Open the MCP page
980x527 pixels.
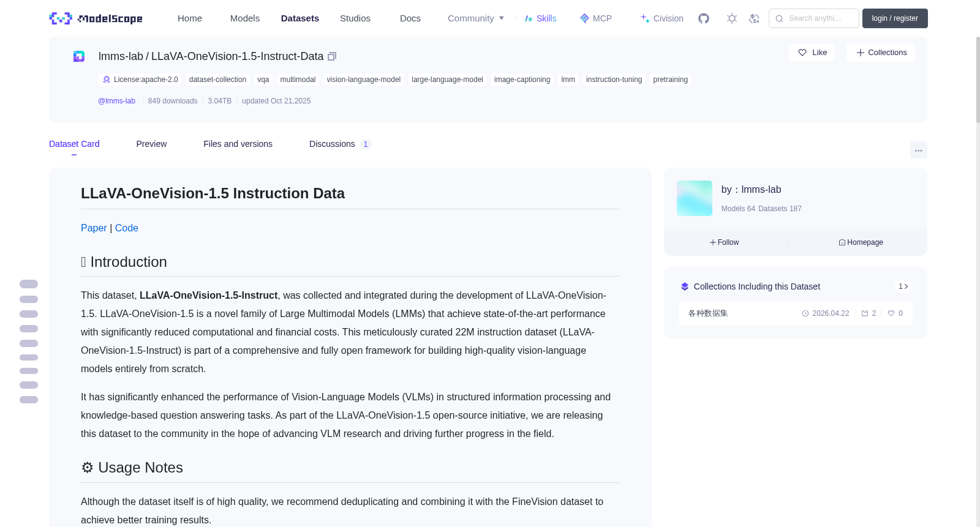click(x=596, y=18)
